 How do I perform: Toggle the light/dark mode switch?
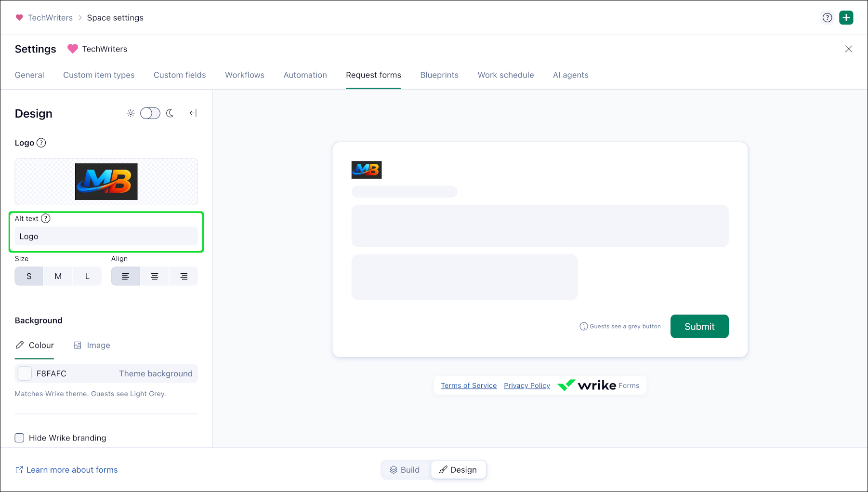click(x=150, y=113)
